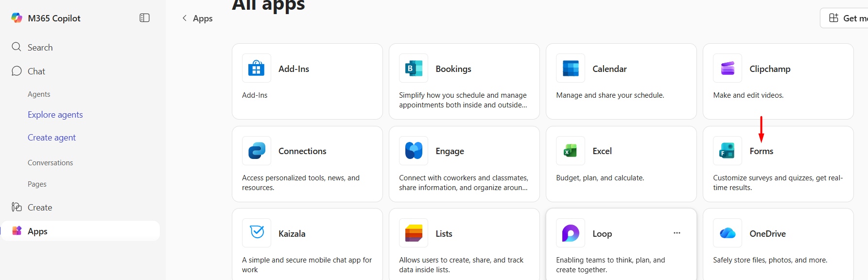
Task: Launch Excel from its icon
Action: point(570,151)
